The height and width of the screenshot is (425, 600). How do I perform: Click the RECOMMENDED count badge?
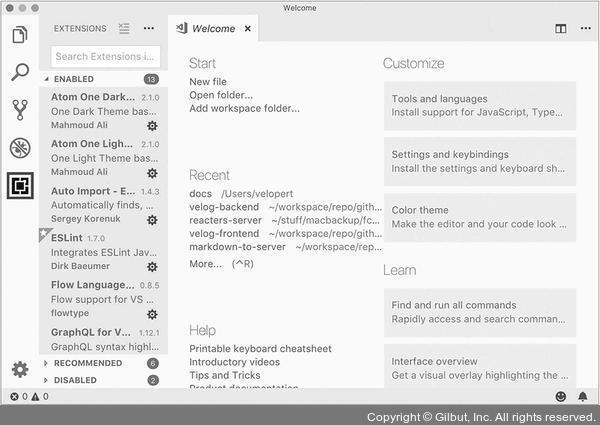(153, 363)
